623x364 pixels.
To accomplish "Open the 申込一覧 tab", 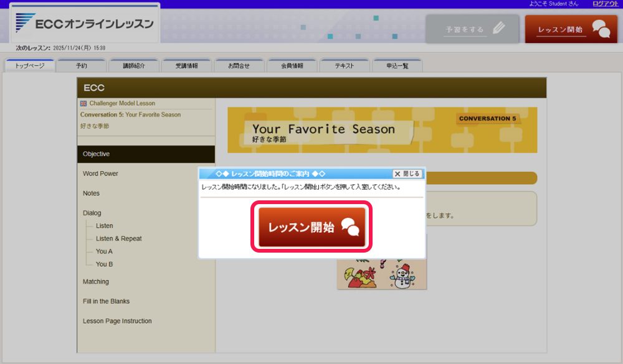I will pos(397,66).
